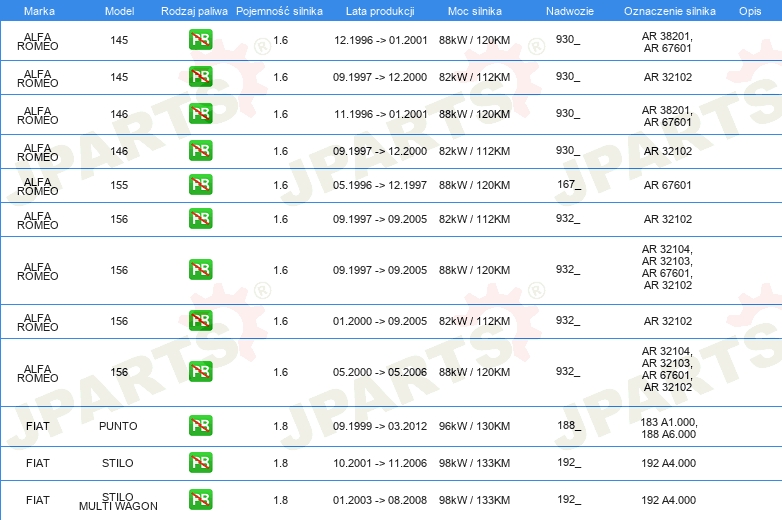This screenshot has height=520, width=782.
Task: Select fuel icon in the 156 01.2000 -> 09.2005 row
Action: pyautogui.click(x=200, y=321)
